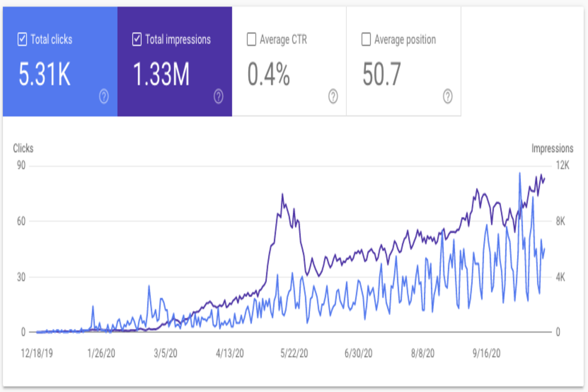
Task: Click the 5/22/20 date label
Action: (294, 353)
